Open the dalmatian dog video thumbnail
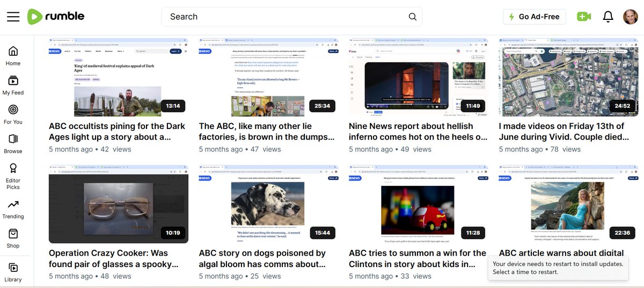 268,204
